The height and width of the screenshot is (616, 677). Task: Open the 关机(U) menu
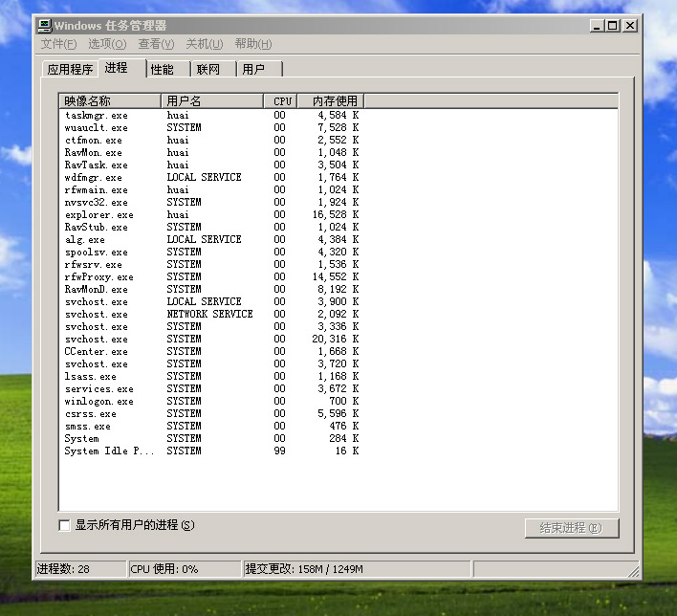point(205,44)
